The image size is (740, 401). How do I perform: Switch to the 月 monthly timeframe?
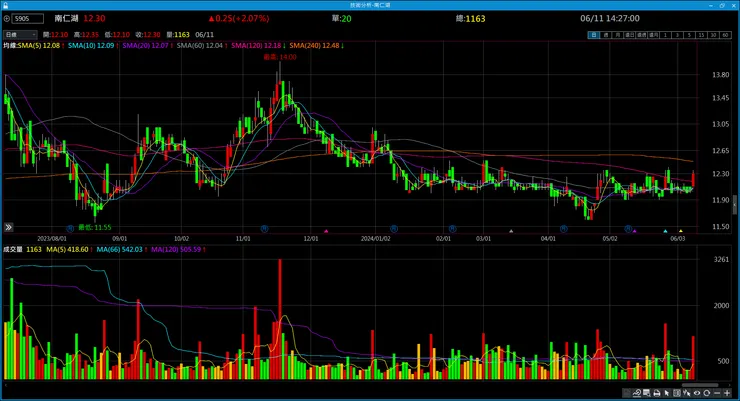pos(618,35)
